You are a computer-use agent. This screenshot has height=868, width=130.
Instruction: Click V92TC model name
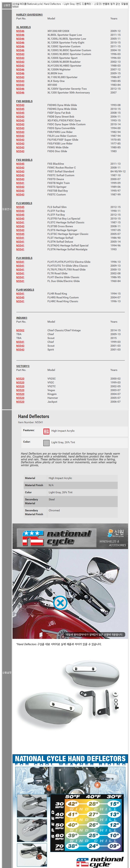coord(51,386)
